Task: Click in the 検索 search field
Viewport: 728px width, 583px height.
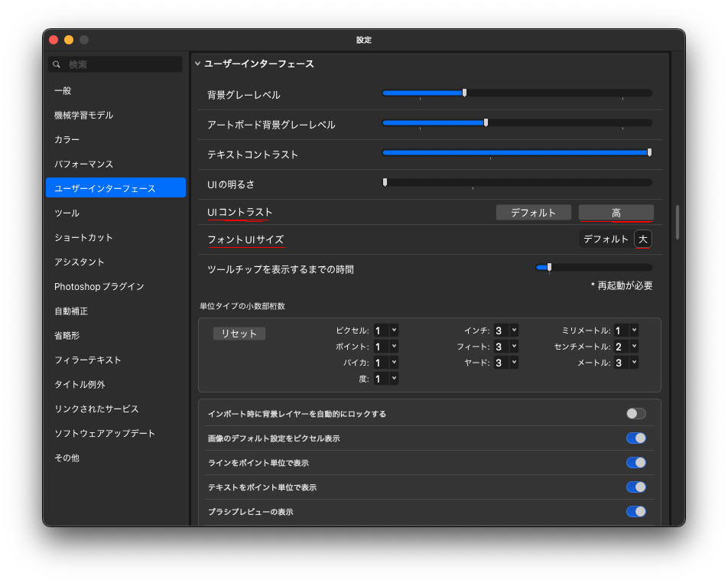Action: tap(122, 65)
